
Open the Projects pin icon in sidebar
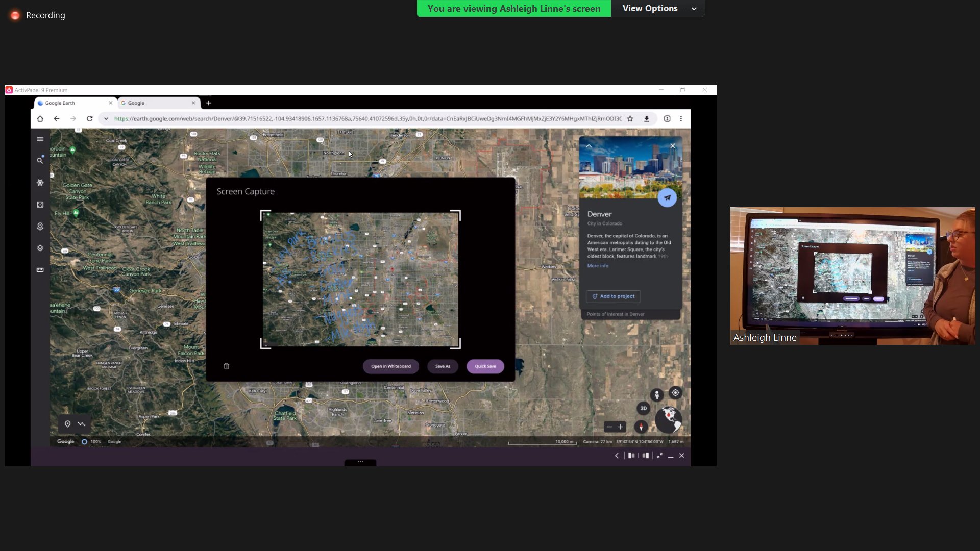pyautogui.click(x=40, y=227)
